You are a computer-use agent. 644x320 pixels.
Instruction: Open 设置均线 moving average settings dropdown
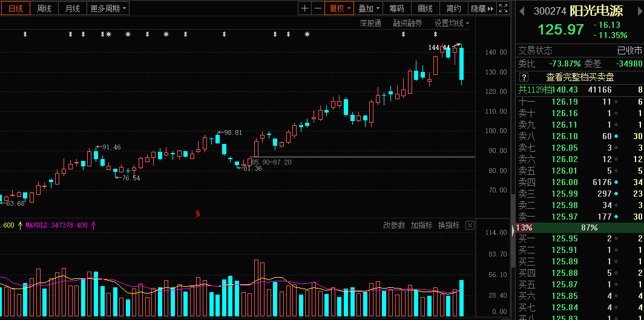(452, 24)
